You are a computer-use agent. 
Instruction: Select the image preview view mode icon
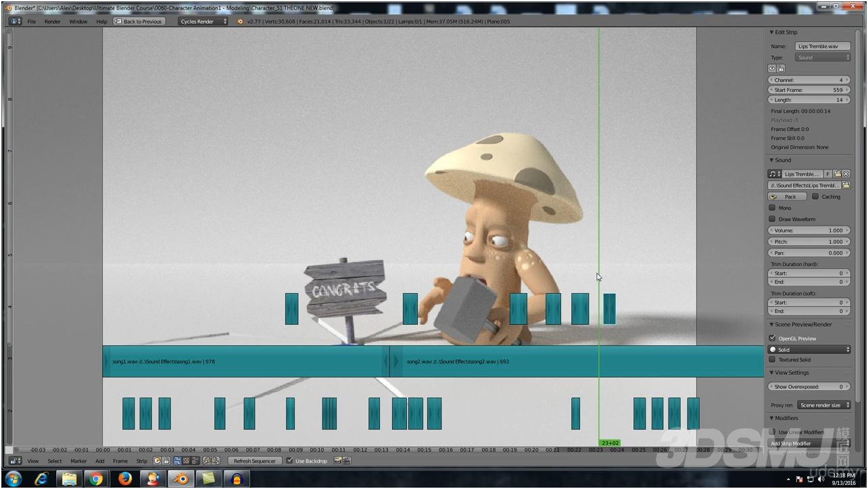pos(186,461)
